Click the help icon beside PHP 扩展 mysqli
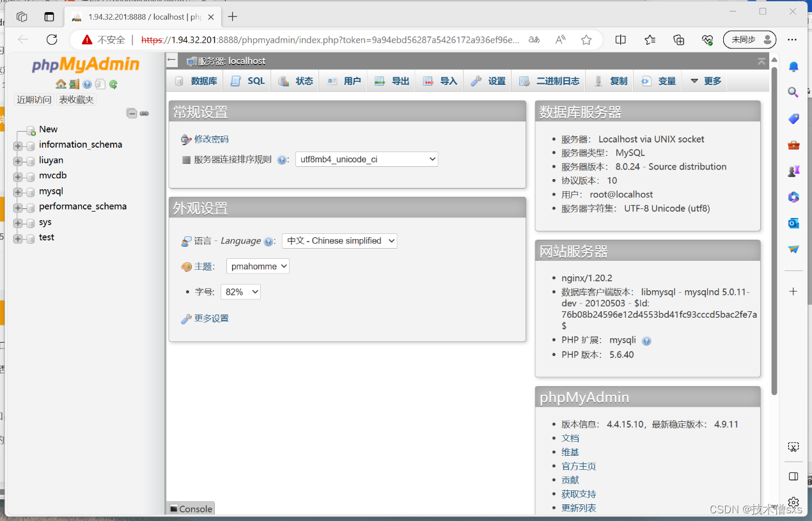 (x=646, y=341)
